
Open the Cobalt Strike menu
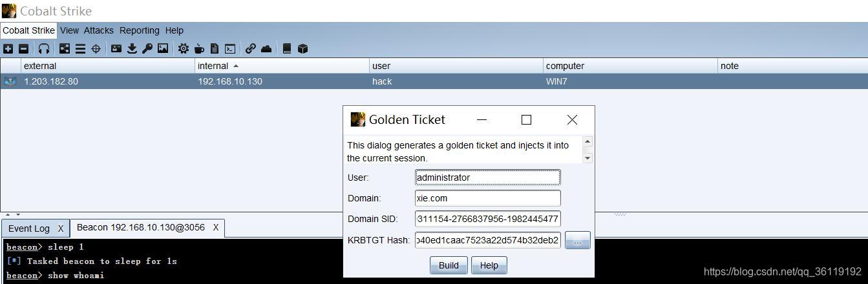click(x=29, y=30)
